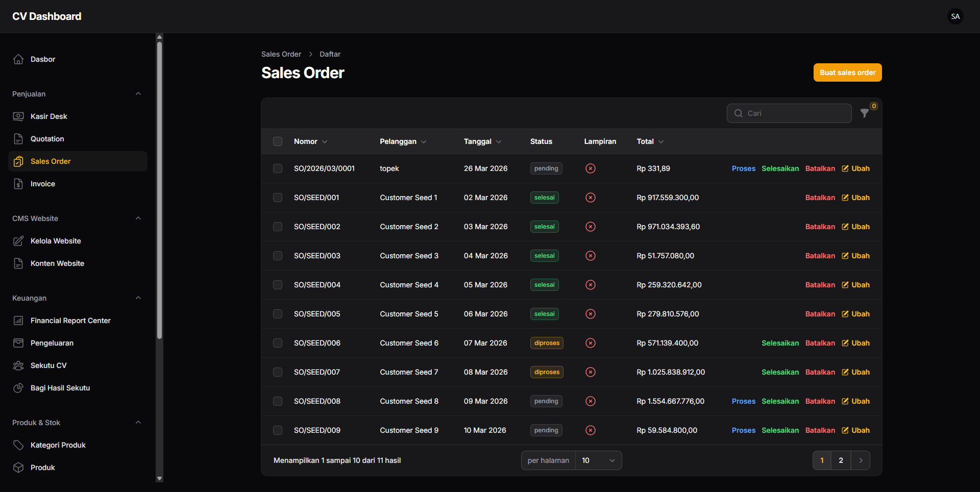Open the per halaman dropdown showing 10

[x=597, y=460]
